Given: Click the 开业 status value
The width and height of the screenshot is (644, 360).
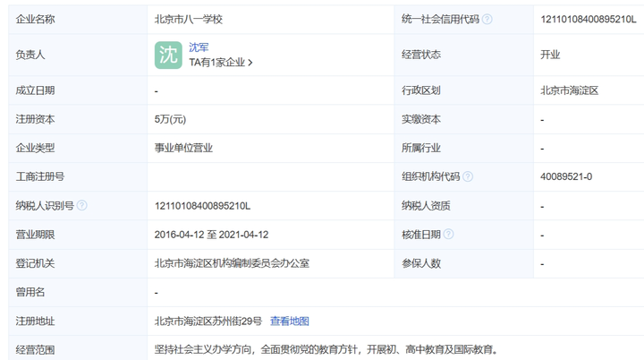Looking at the screenshot, I should [550, 55].
